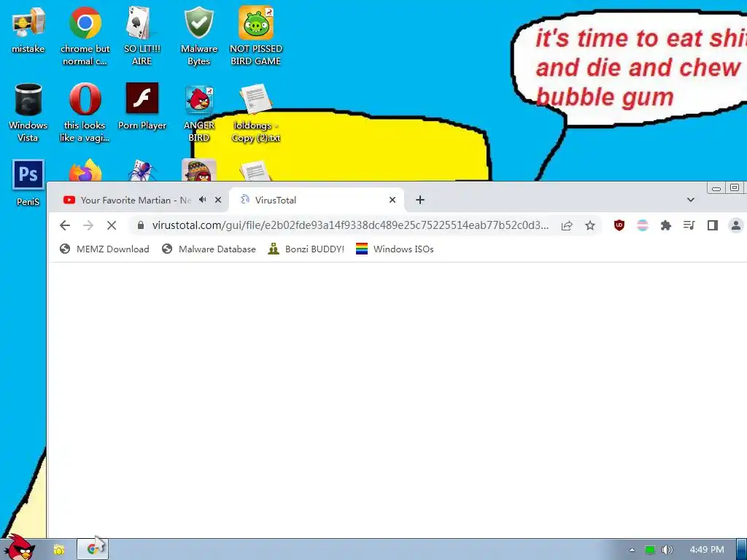Open the Bonzi BUDDY! bookmark

coord(306,249)
